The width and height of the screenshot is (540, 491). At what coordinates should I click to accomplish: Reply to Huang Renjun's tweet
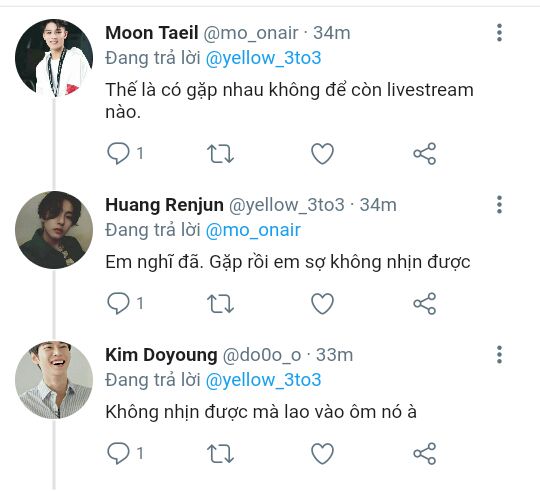118,303
